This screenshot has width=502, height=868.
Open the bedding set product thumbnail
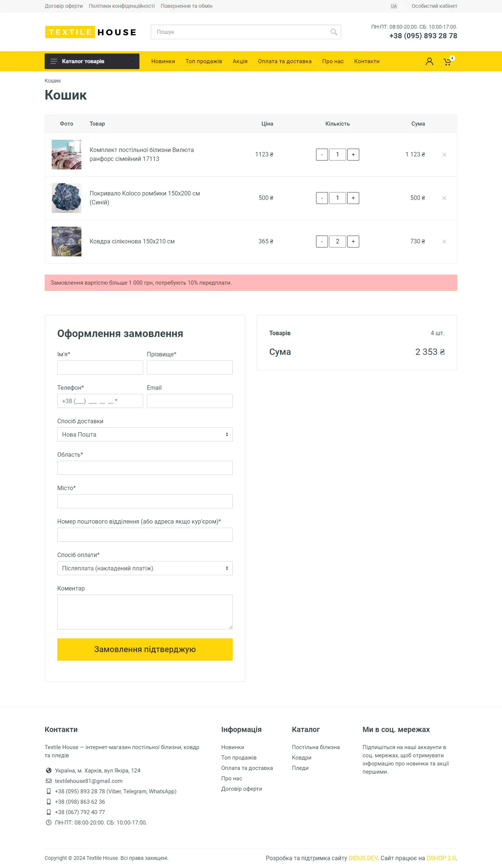67,155
